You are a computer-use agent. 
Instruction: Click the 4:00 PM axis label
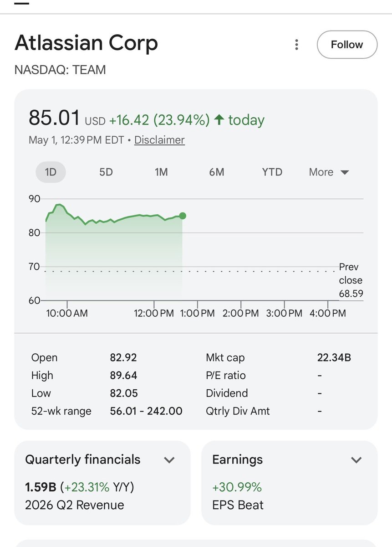pyautogui.click(x=328, y=313)
